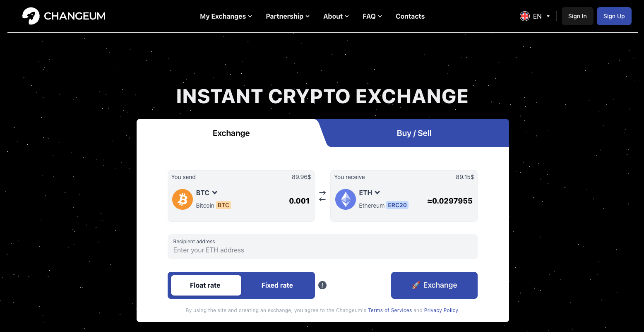644x332 pixels.
Task: Click the rate info icon
Action: point(322,285)
